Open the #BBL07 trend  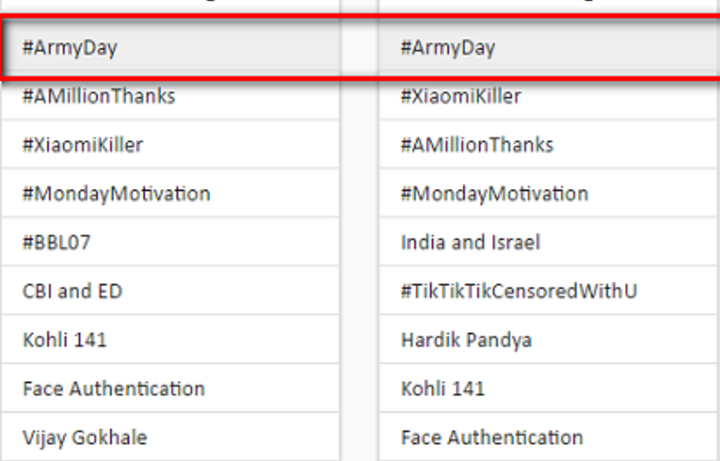click(63, 242)
